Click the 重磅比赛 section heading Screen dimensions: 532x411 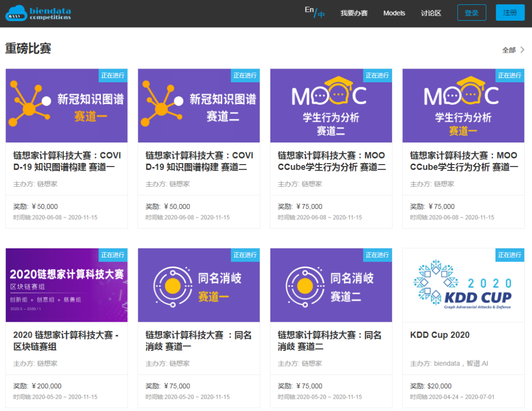point(28,48)
